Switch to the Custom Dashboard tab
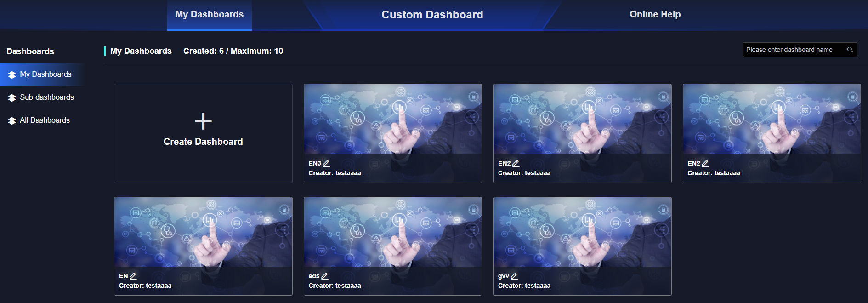 pyautogui.click(x=432, y=15)
